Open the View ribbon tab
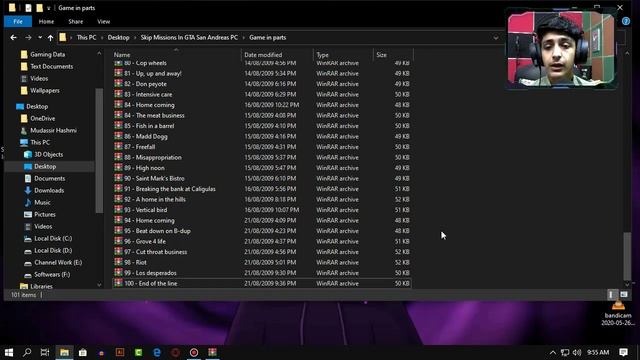 pos(103,22)
